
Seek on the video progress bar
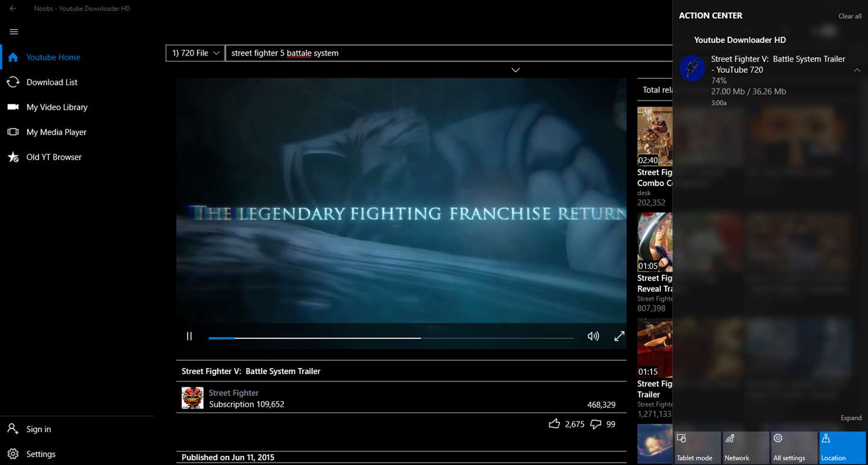click(391, 338)
